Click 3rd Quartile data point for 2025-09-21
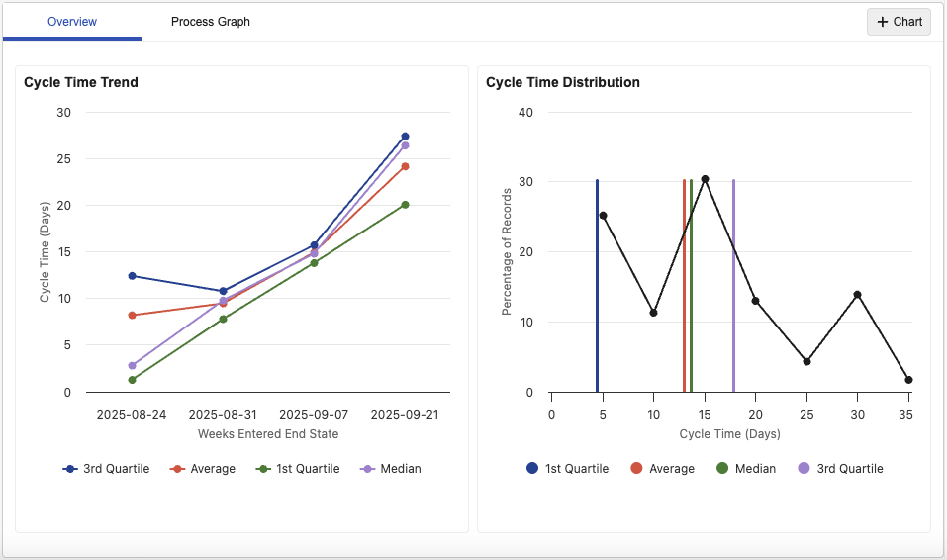This screenshot has height=560, width=947. (x=405, y=137)
